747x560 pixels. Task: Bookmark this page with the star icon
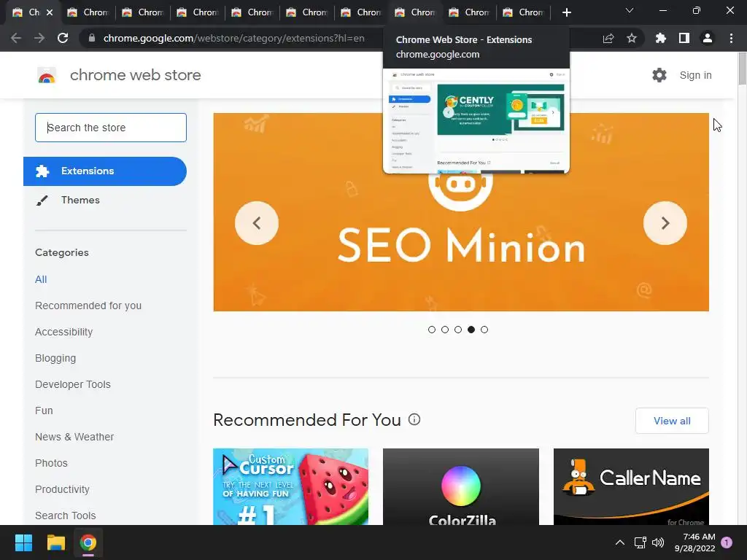631,38
